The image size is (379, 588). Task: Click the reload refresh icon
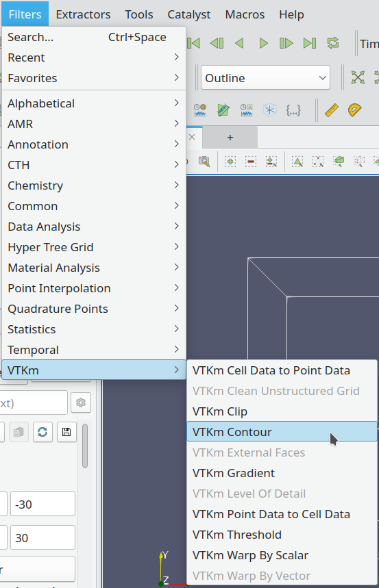(x=42, y=432)
